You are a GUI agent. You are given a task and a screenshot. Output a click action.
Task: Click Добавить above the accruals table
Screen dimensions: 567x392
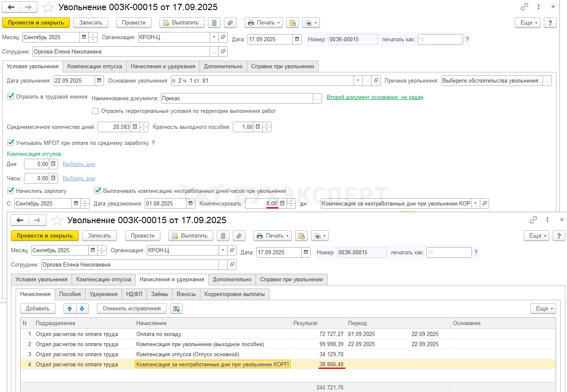point(38,309)
